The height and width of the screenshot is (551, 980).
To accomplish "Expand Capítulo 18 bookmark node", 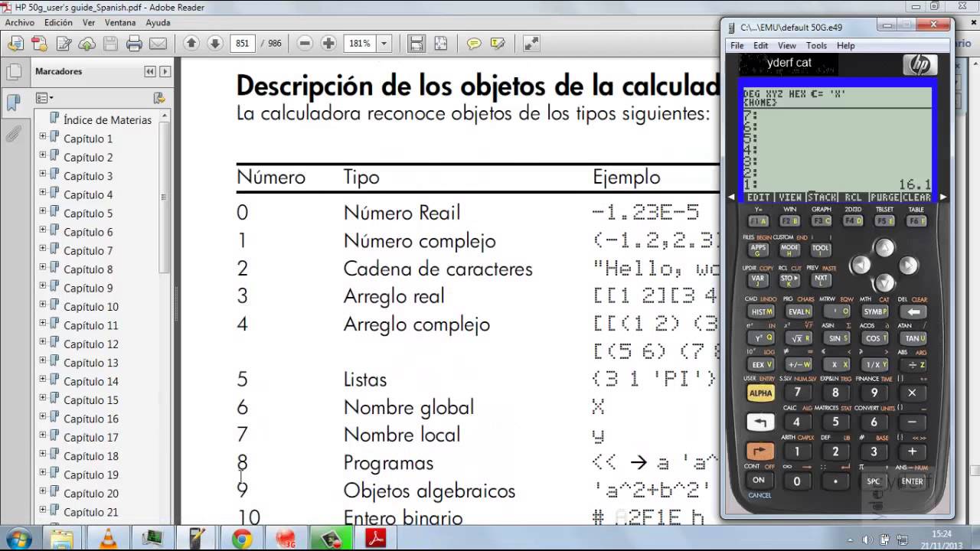I will tap(43, 455).
